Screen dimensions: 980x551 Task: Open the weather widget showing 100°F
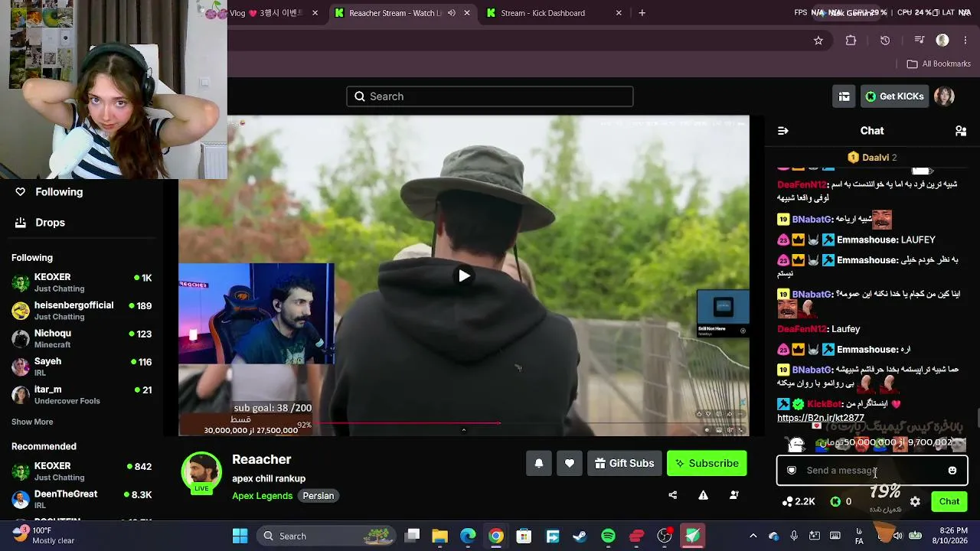[x=43, y=536]
